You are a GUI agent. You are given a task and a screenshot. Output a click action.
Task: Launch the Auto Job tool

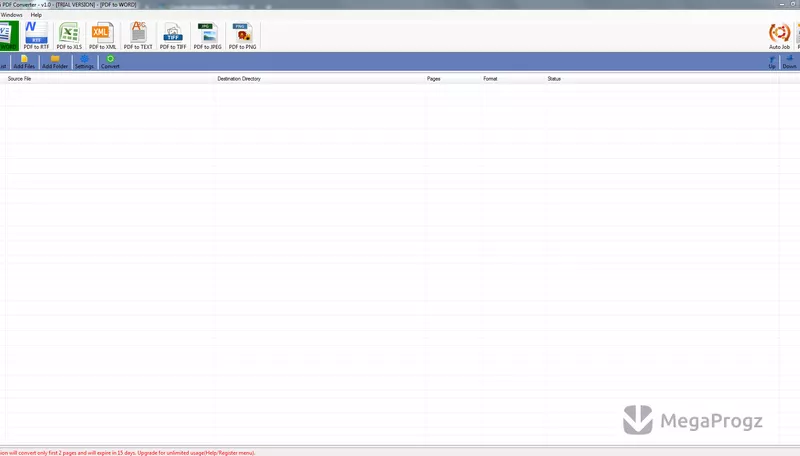(x=779, y=36)
